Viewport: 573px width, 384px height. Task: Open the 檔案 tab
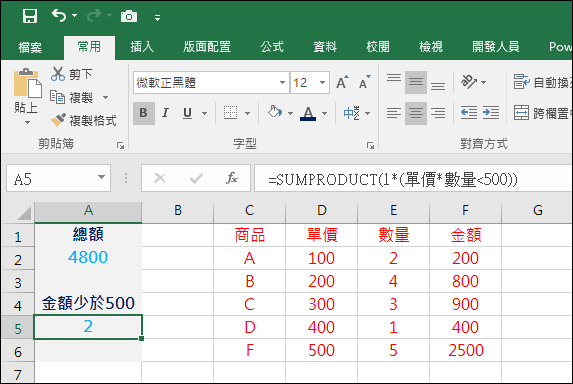(x=30, y=47)
